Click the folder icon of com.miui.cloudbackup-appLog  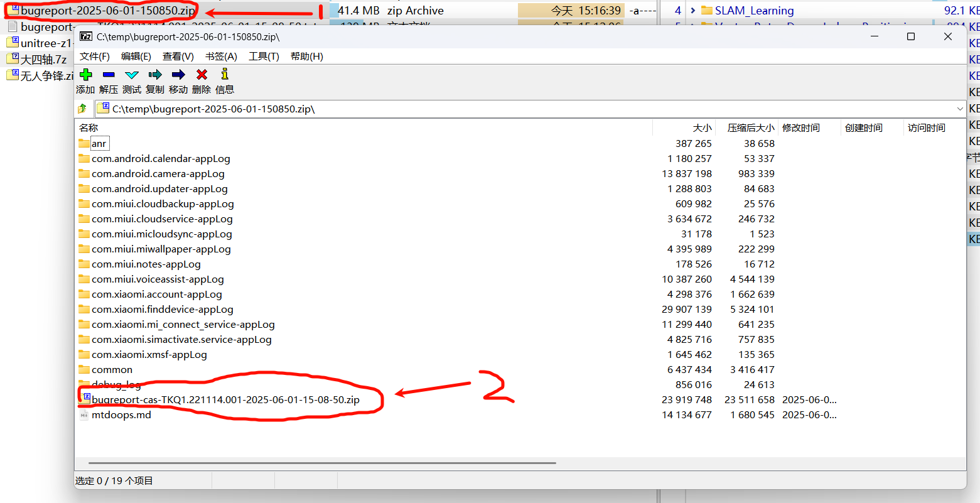[x=84, y=204]
